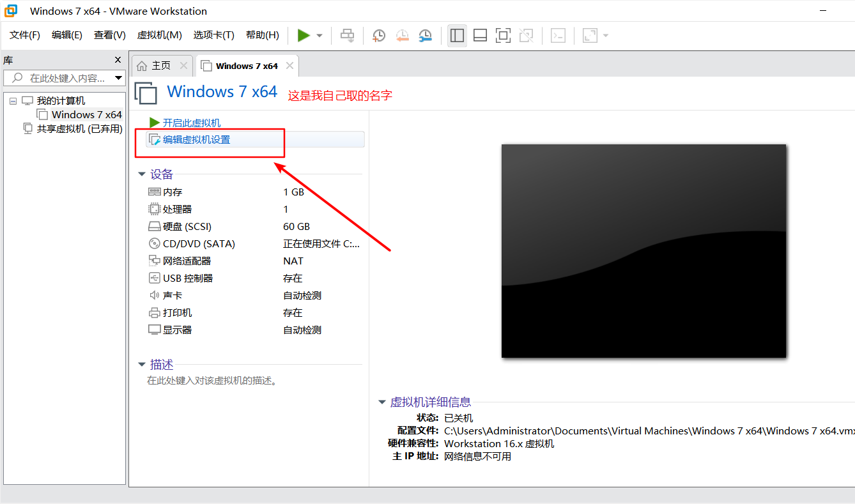Select the 内存 memory device icon
This screenshot has height=504, width=855.
point(154,192)
